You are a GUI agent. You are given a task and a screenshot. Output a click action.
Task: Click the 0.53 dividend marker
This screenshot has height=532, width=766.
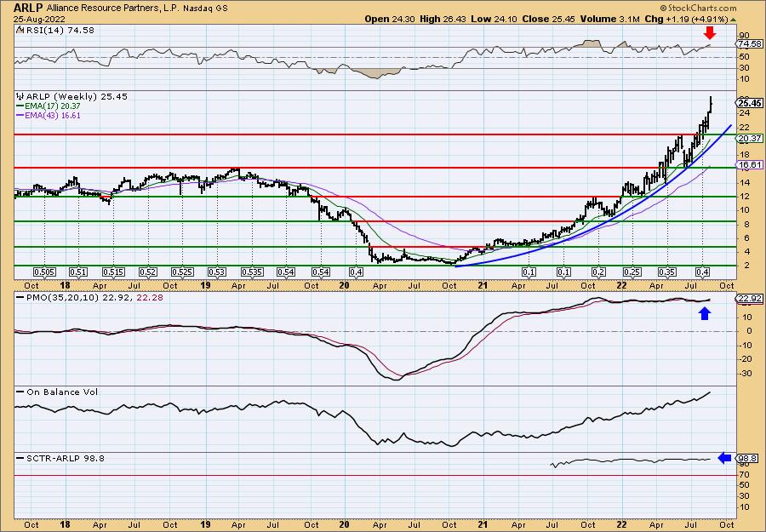click(217, 272)
